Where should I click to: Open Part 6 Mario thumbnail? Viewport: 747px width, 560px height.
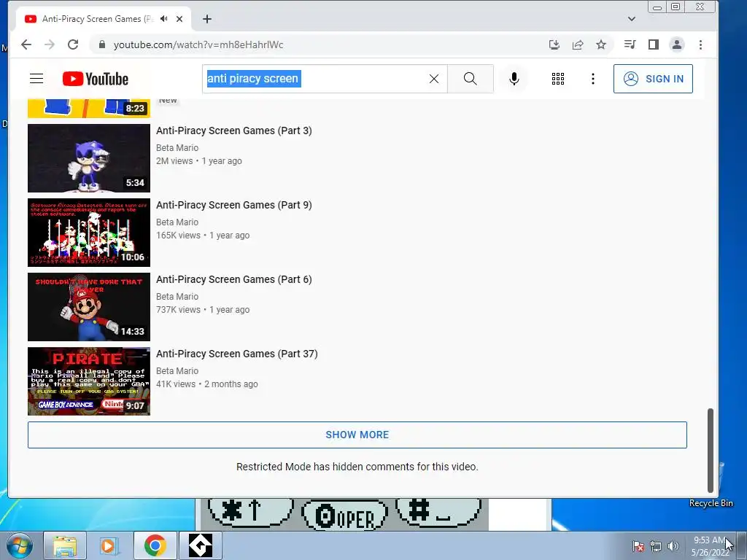tap(89, 307)
